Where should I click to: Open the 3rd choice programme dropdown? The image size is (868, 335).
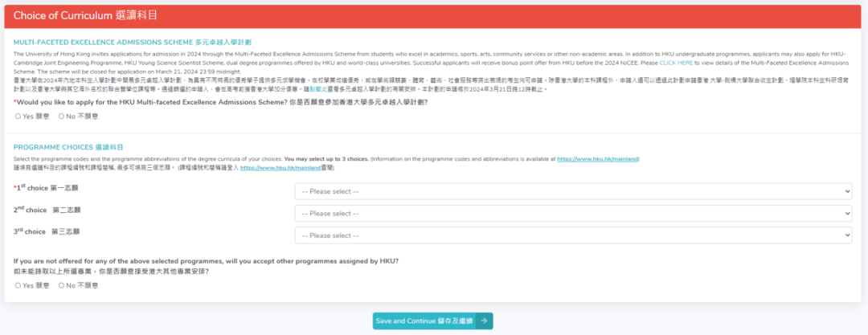click(573, 235)
